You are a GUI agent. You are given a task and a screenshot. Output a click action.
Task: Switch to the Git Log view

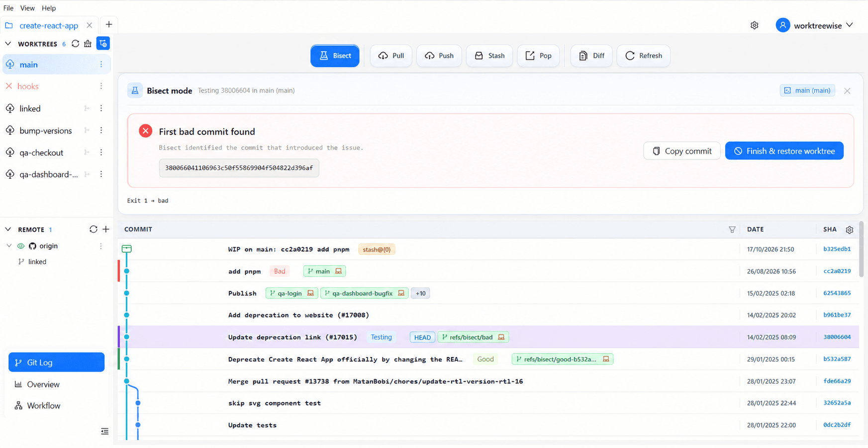pos(56,362)
